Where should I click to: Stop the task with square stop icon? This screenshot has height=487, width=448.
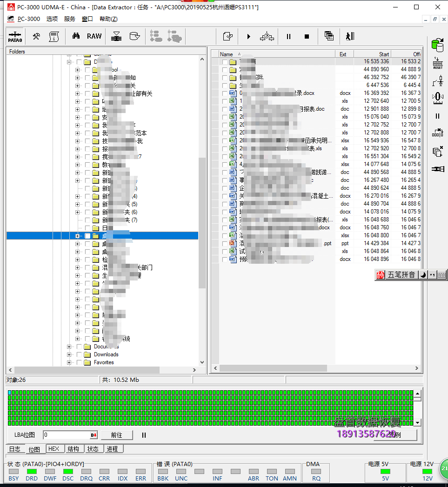[x=307, y=37]
